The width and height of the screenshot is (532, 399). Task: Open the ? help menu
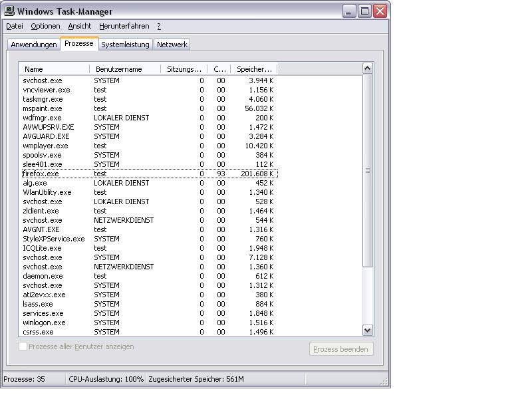point(159,26)
